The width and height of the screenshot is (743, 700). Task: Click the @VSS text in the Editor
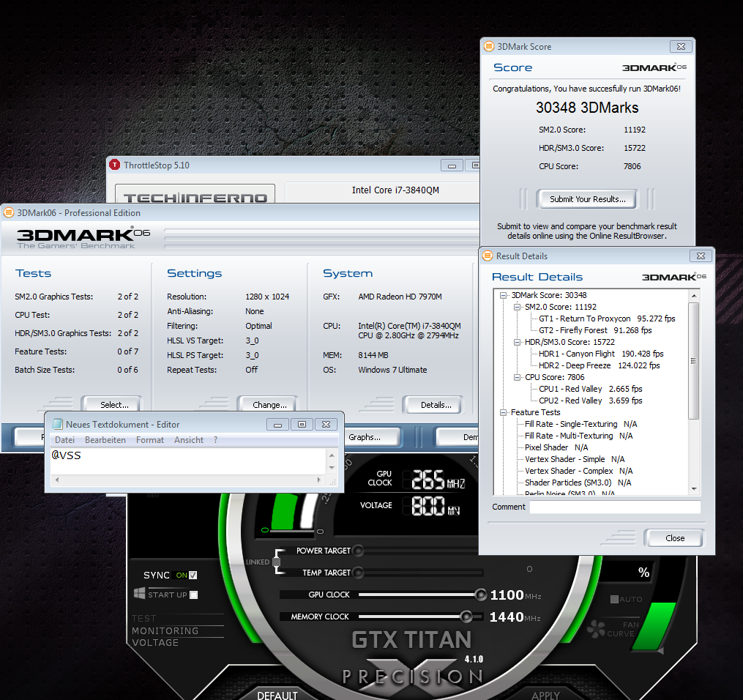click(x=67, y=455)
